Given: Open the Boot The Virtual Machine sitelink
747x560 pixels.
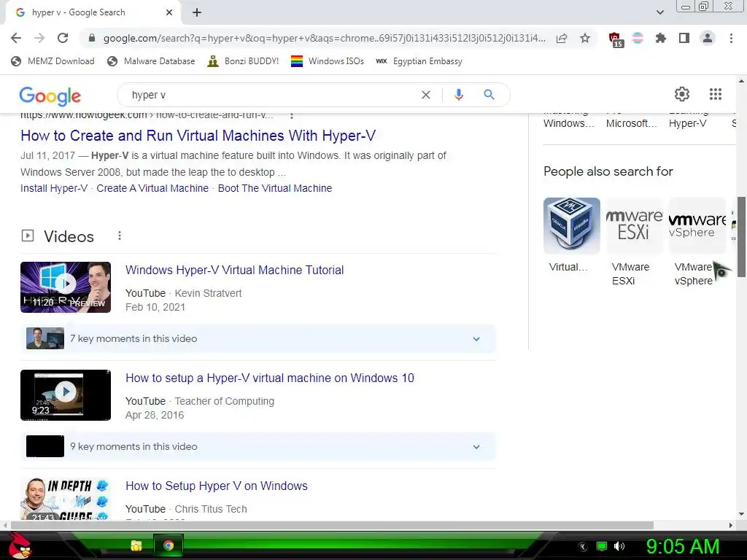Looking at the screenshot, I should (x=275, y=188).
